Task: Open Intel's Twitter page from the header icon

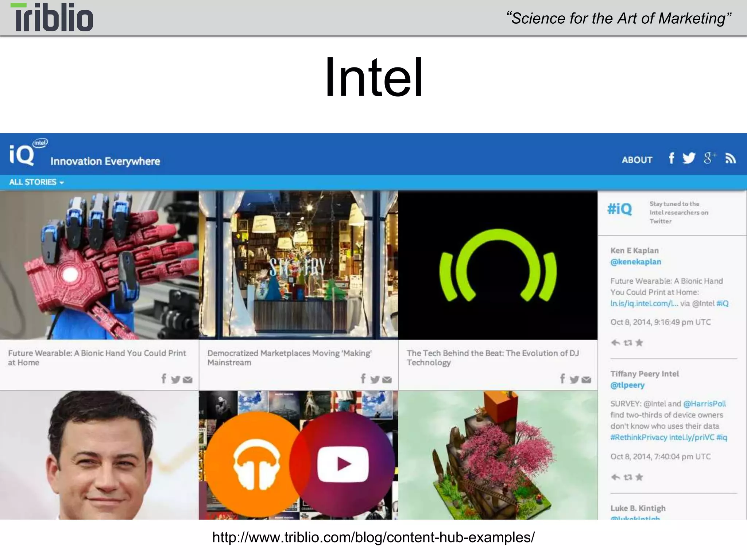Action: [689, 158]
